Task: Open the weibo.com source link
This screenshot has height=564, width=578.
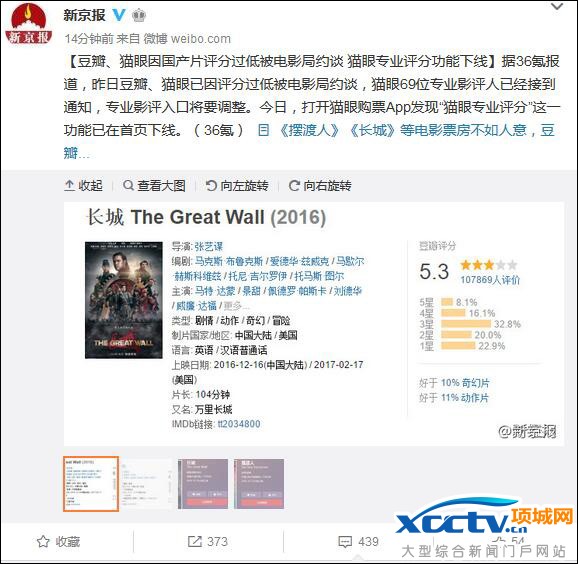Action: (201, 39)
